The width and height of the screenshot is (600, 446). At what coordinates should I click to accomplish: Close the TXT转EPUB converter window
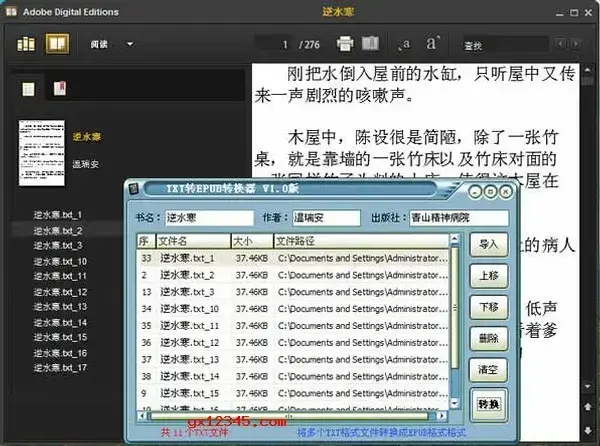506,191
